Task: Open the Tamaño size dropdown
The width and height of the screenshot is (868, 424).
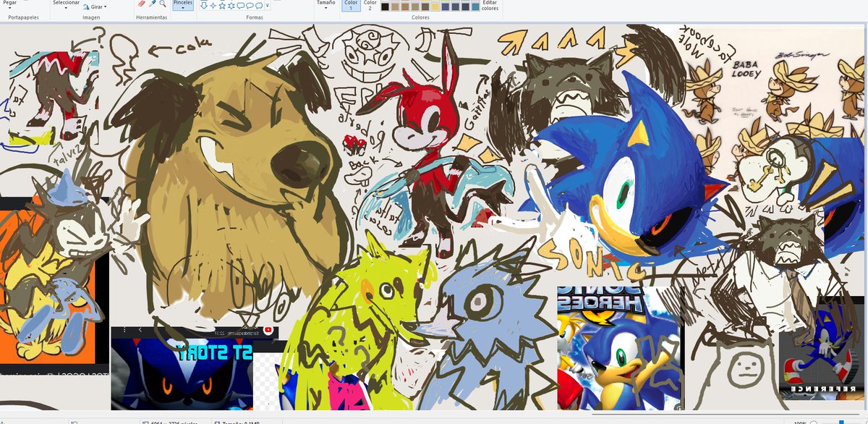Action: [326, 5]
